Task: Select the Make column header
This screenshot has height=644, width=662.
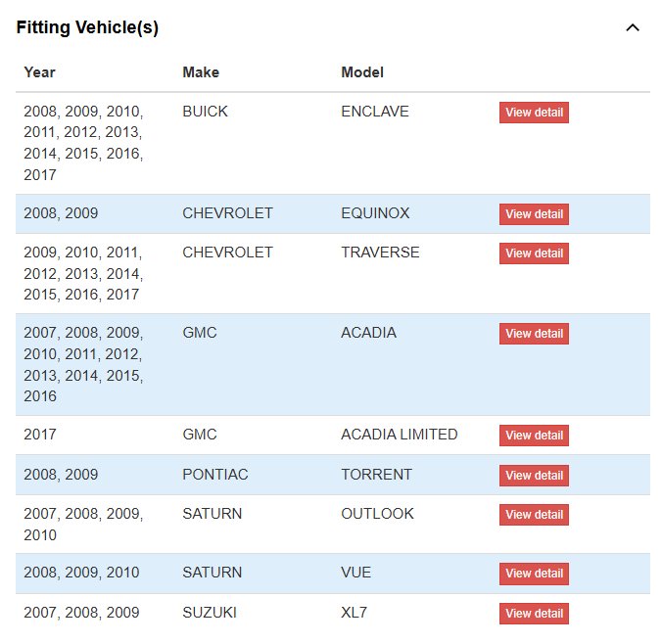Action: (201, 72)
